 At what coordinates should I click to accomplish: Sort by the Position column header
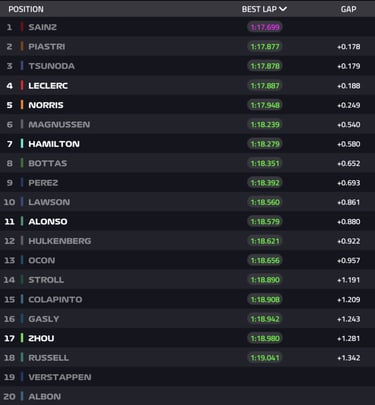26,9
